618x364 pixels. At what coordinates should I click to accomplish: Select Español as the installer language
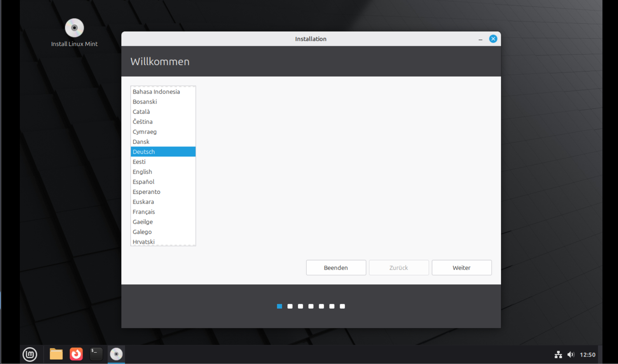(143, 182)
